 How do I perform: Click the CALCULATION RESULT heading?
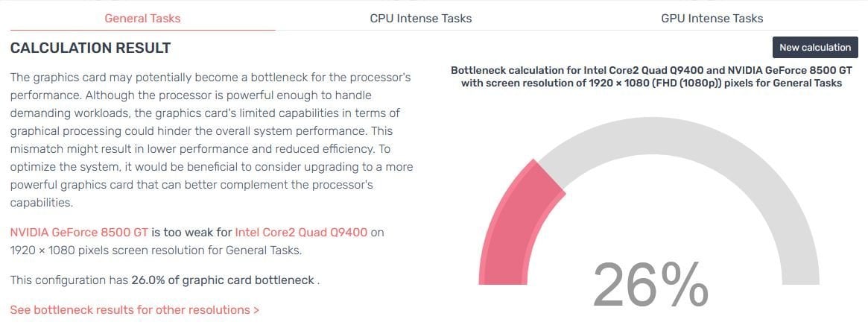(x=90, y=48)
